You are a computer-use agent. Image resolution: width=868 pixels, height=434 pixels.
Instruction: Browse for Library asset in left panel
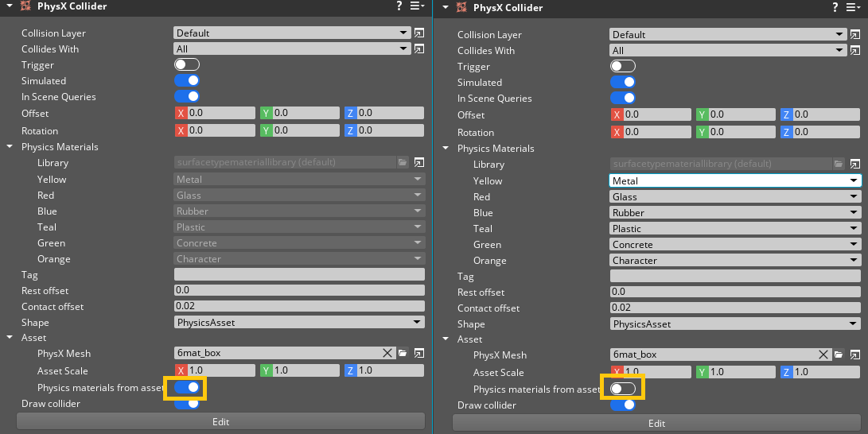403,162
